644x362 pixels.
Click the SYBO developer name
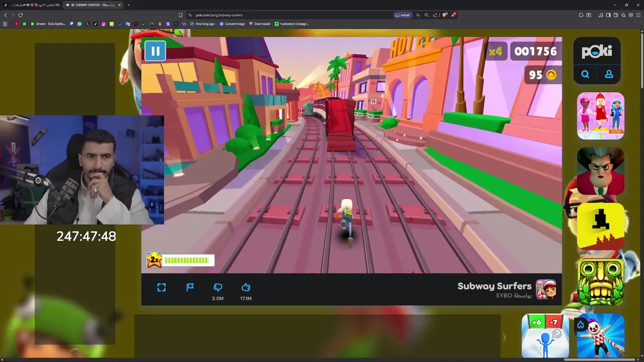(x=504, y=296)
